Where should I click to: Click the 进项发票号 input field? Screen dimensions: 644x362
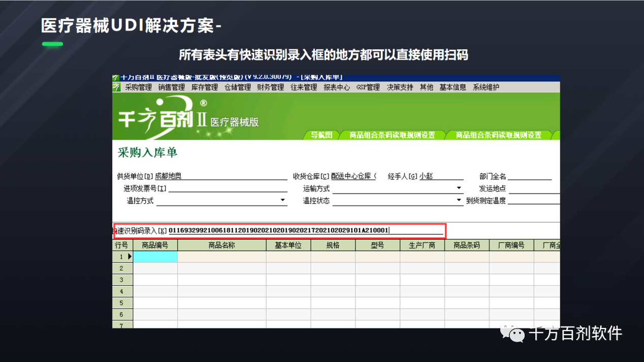(228, 188)
